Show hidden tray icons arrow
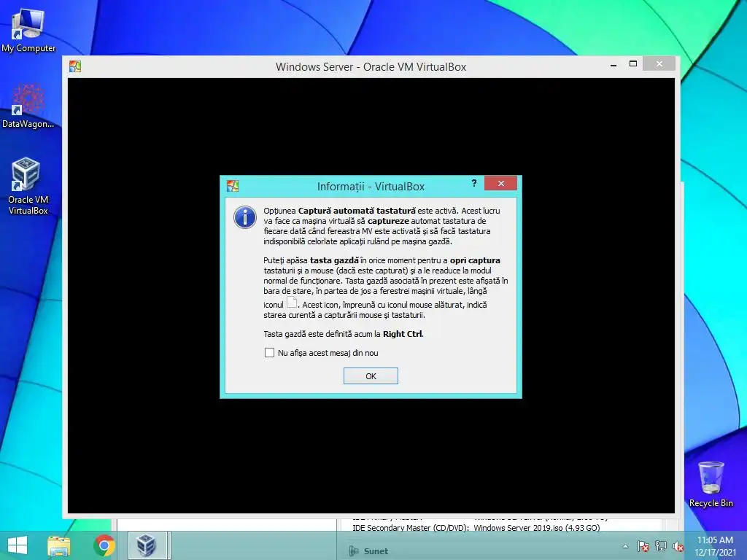This screenshot has width=747, height=560. (625, 546)
